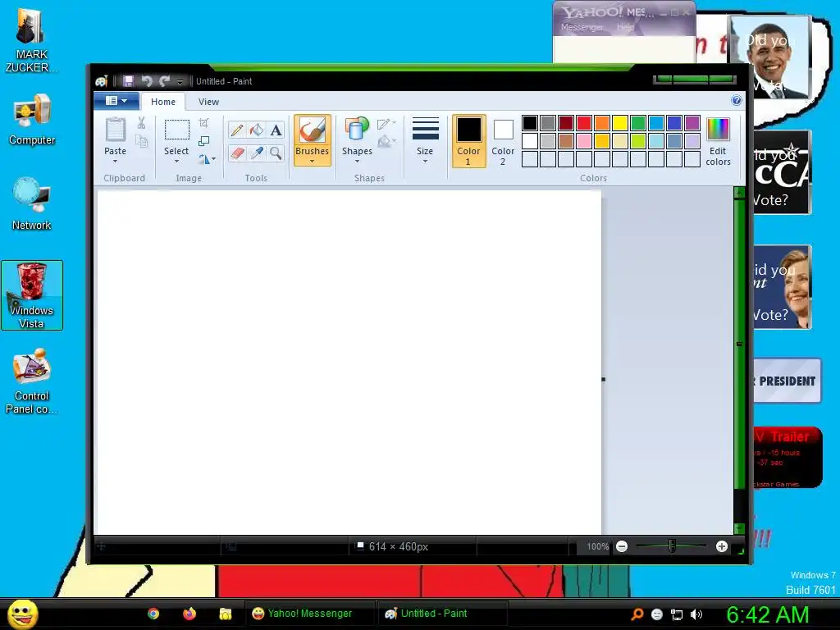The image size is (840, 630).
Task: Open the Computer desktop icon
Action: click(x=32, y=120)
